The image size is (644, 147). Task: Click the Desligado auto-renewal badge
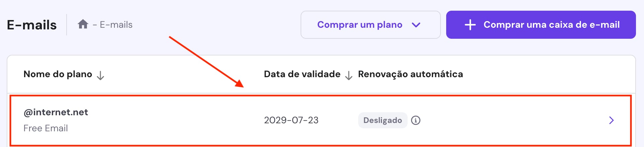[x=383, y=120]
